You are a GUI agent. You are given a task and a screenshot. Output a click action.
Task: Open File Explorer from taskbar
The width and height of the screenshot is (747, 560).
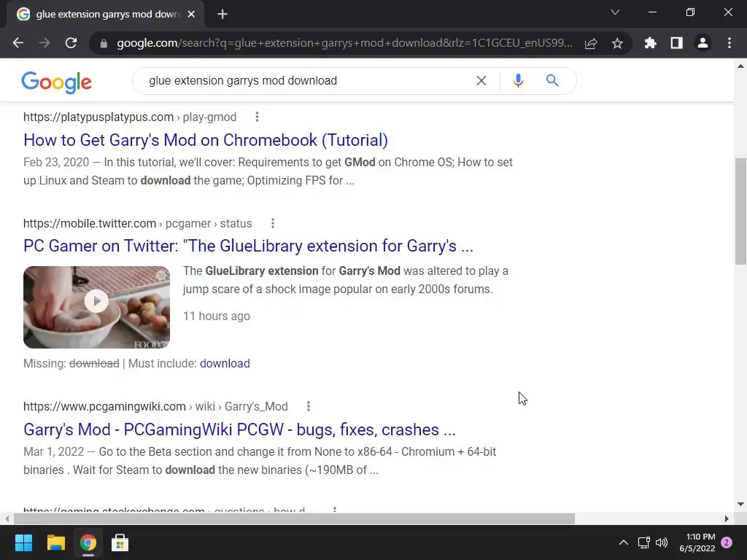tap(55, 542)
